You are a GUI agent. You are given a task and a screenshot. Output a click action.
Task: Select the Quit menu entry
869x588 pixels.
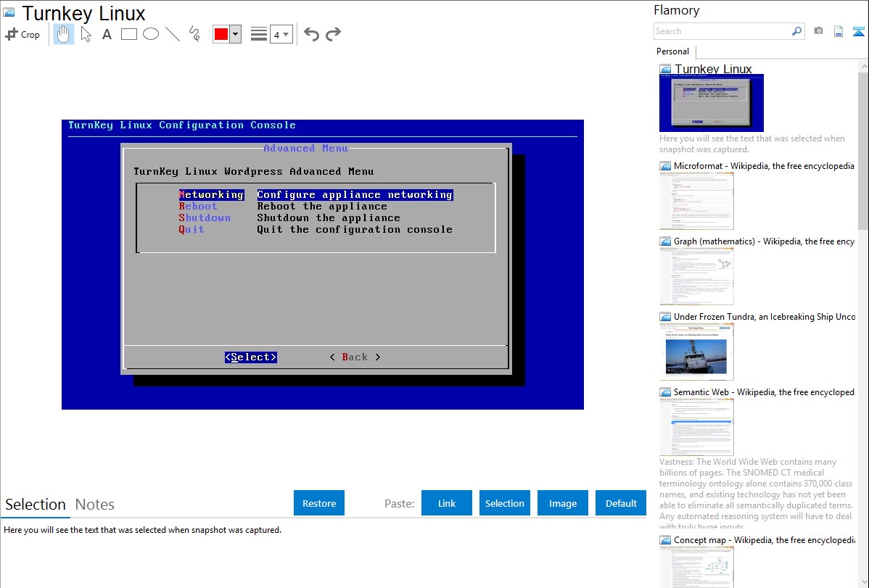[191, 229]
